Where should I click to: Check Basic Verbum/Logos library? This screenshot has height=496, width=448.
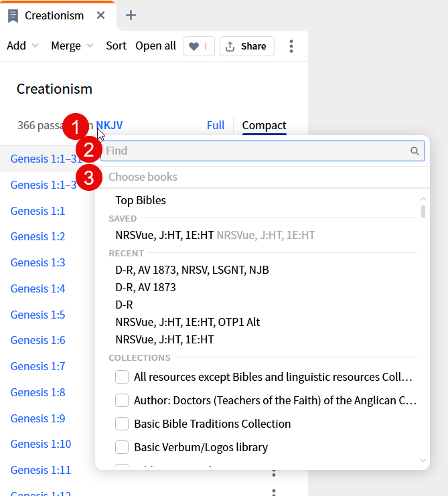[x=122, y=447]
